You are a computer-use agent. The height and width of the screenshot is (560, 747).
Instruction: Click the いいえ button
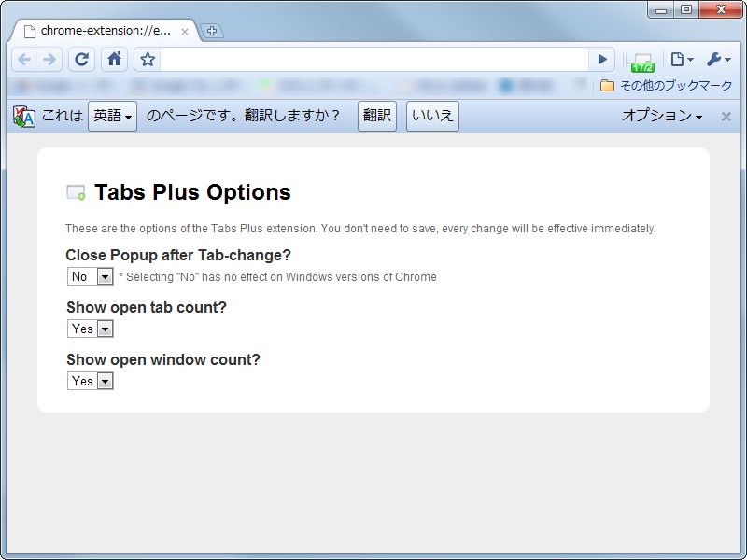(x=432, y=116)
